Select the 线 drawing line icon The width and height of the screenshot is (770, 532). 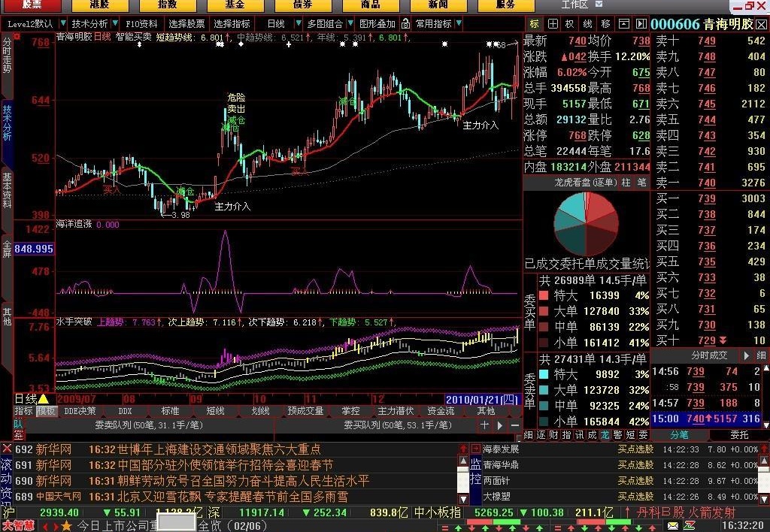588,24
